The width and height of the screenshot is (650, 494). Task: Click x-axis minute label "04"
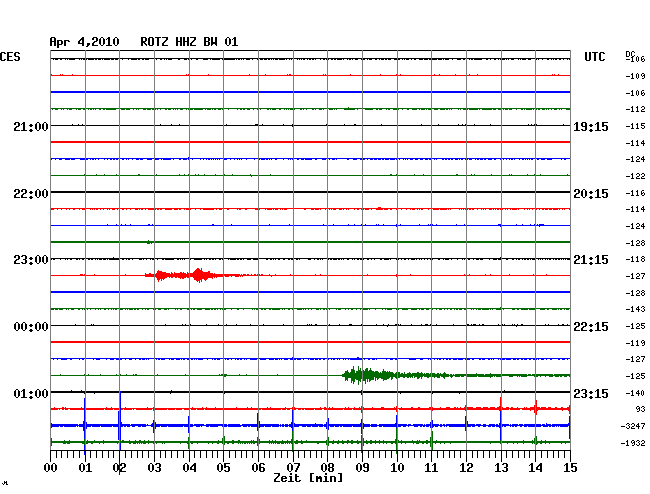tap(189, 467)
